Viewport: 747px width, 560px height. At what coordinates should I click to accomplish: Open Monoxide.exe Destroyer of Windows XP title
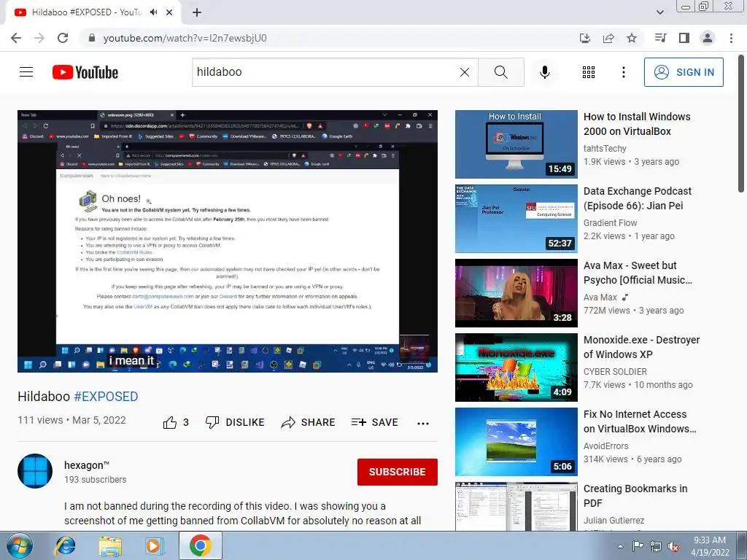pos(641,346)
